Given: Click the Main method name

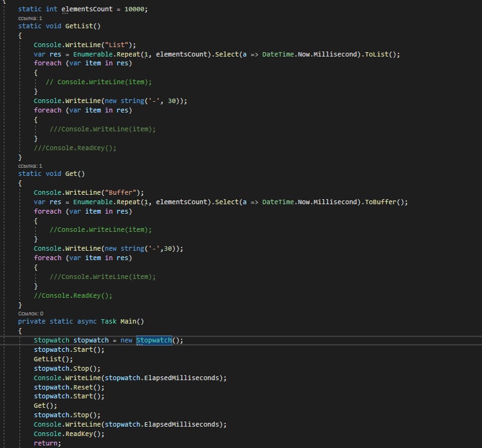Looking at the screenshot, I should pos(128,322).
